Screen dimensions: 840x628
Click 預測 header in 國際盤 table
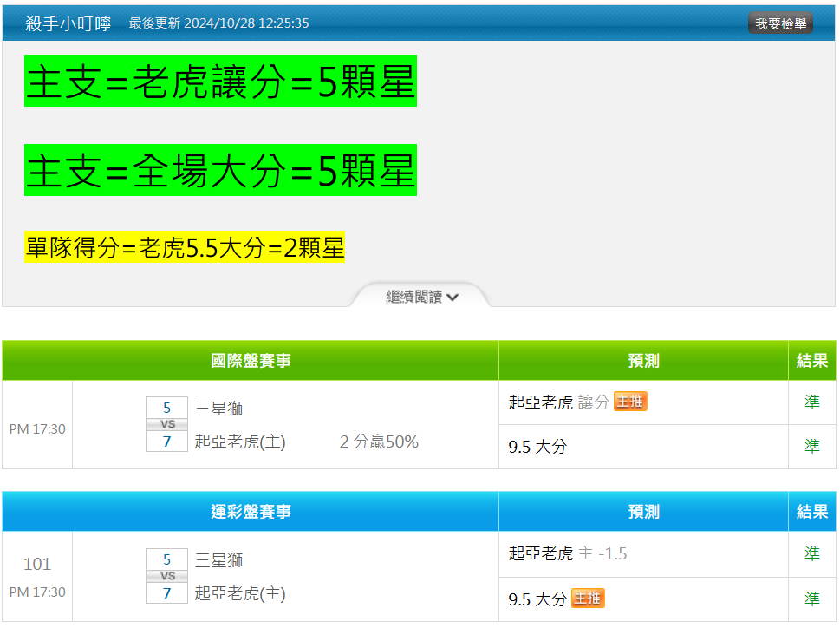coord(643,361)
